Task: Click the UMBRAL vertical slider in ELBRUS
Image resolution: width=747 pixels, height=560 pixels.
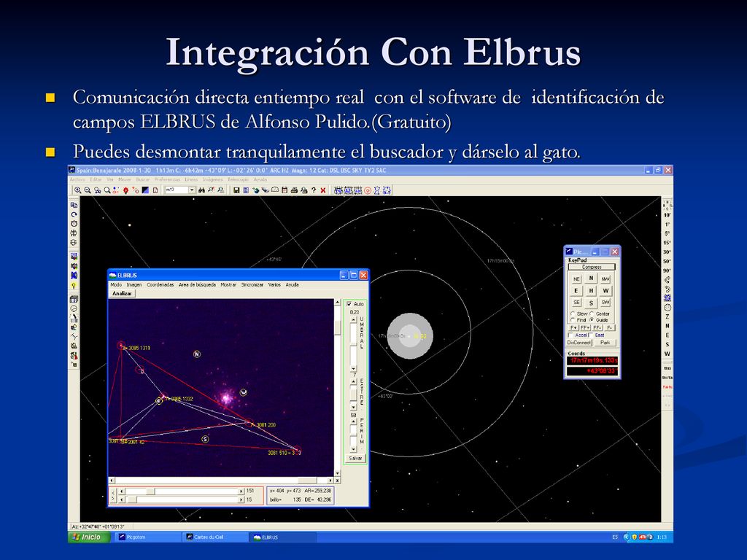Action: tap(353, 344)
